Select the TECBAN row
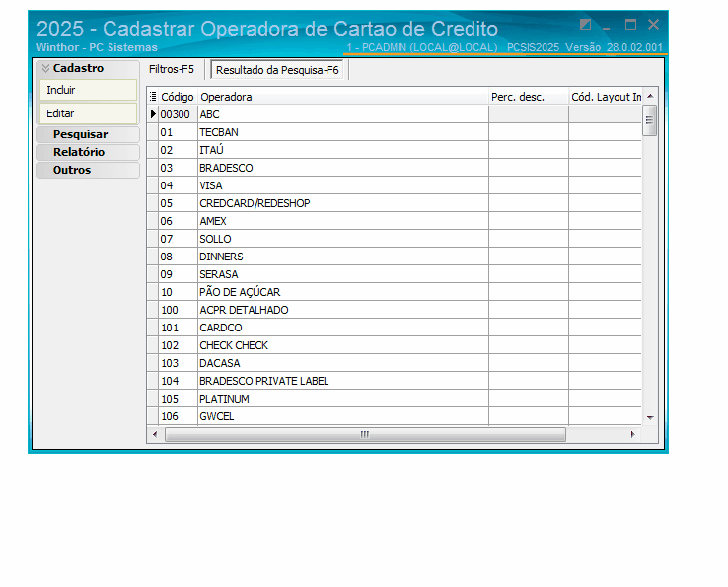The width and height of the screenshot is (728, 587). click(x=395, y=132)
